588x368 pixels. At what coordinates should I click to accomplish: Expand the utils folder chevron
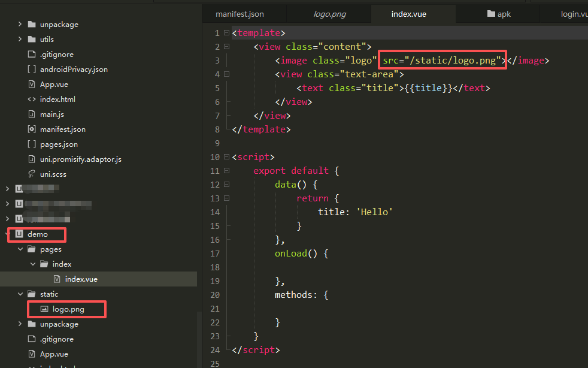[x=20, y=40]
